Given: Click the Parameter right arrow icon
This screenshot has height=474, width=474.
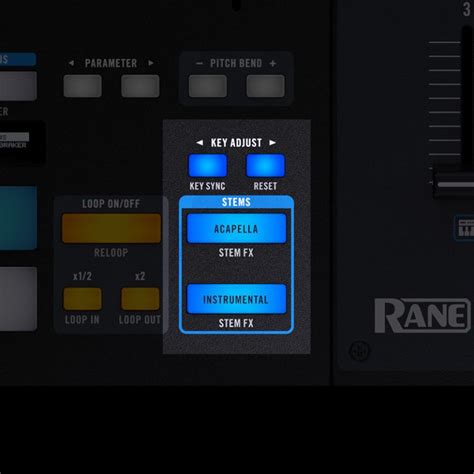Looking at the screenshot, I should pos(151,63).
